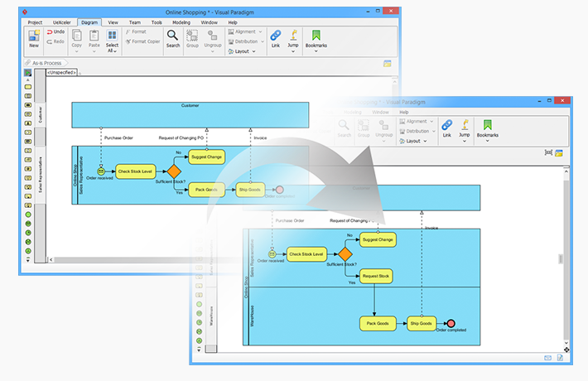Screen dimensions: 588x381
Task: Click Format Copier in back window
Action: (x=143, y=41)
